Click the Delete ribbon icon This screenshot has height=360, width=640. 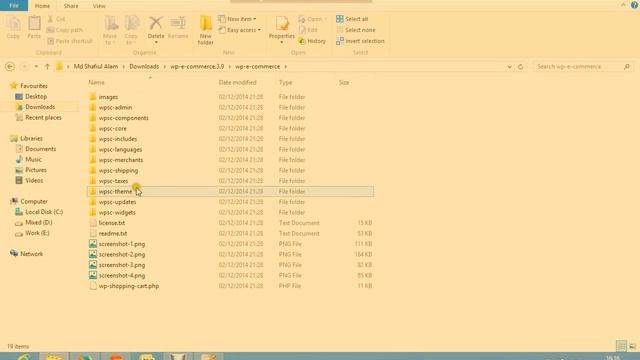[156, 29]
